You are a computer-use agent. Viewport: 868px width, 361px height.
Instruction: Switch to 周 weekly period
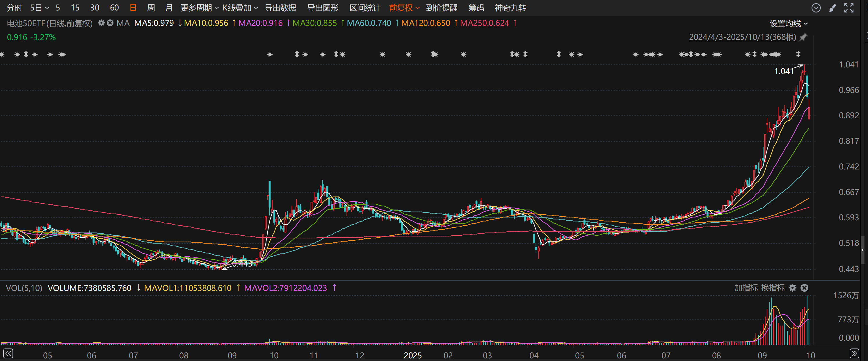(x=151, y=8)
